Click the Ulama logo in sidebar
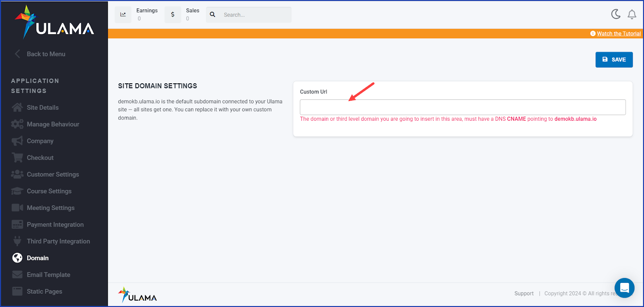Viewport: 644px width, 307px height. (x=54, y=22)
